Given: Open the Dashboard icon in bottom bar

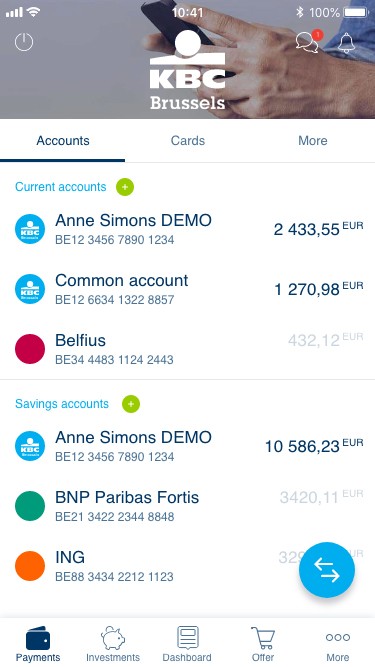Looking at the screenshot, I should point(187,643).
